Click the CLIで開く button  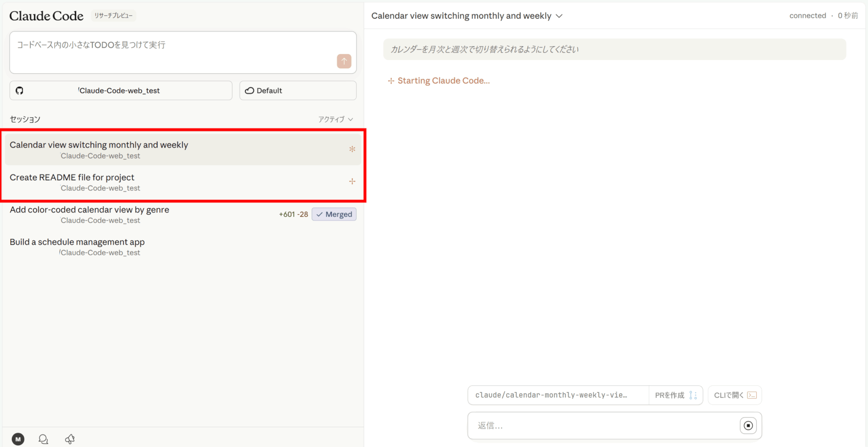(734, 395)
